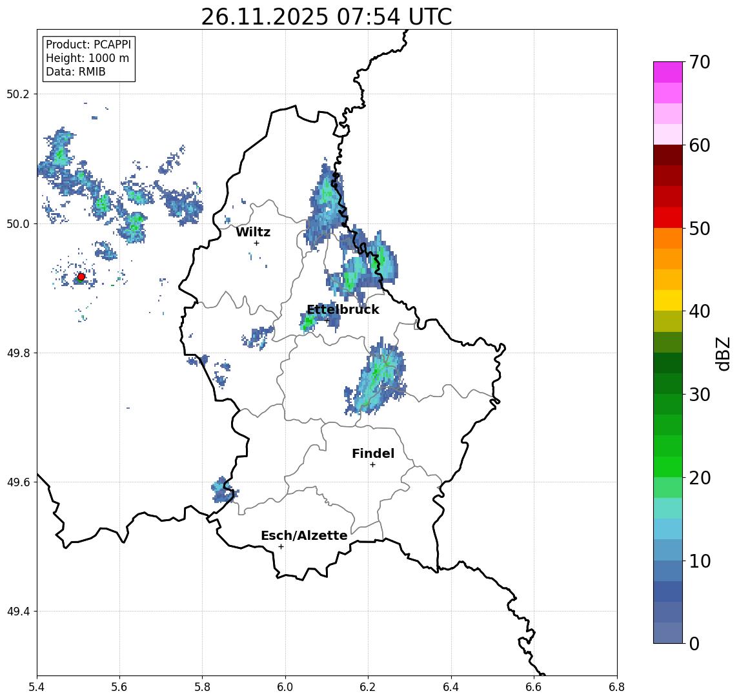Image resolution: width=739 pixels, height=700 pixels.
Task: Click the 50 tick on the colorbar
Action: tap(700, 229)
